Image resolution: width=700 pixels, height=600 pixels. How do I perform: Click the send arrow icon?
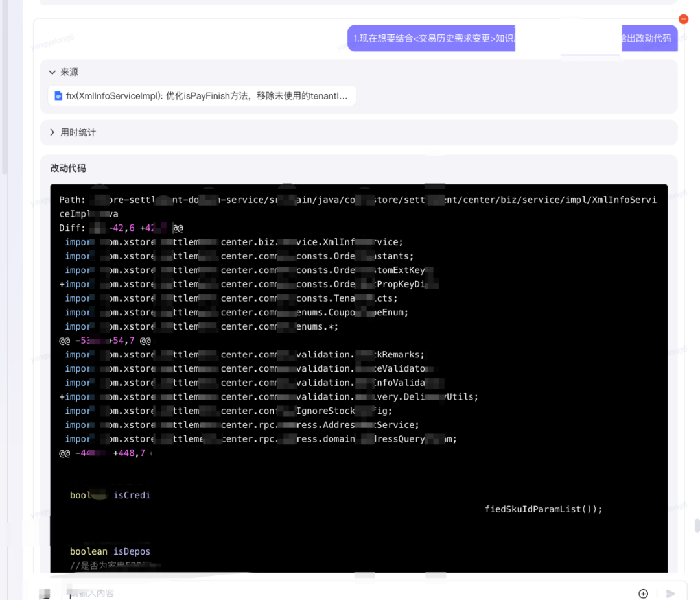click(670, 594)
